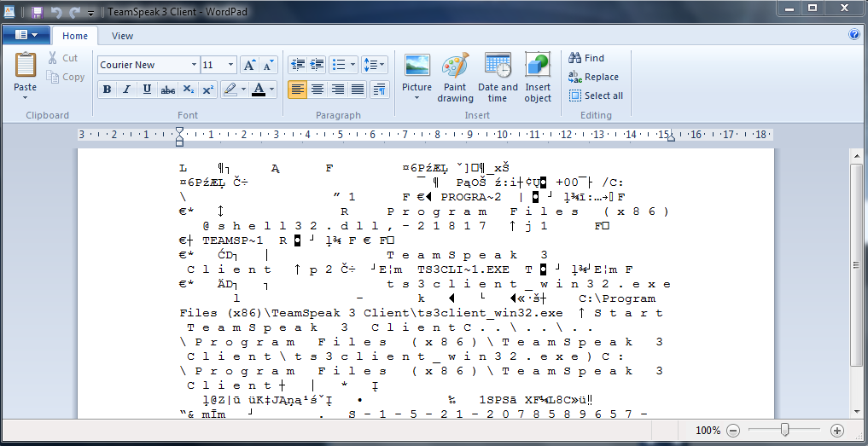Toggle Subscript formatting

click(x=189, y=90)
